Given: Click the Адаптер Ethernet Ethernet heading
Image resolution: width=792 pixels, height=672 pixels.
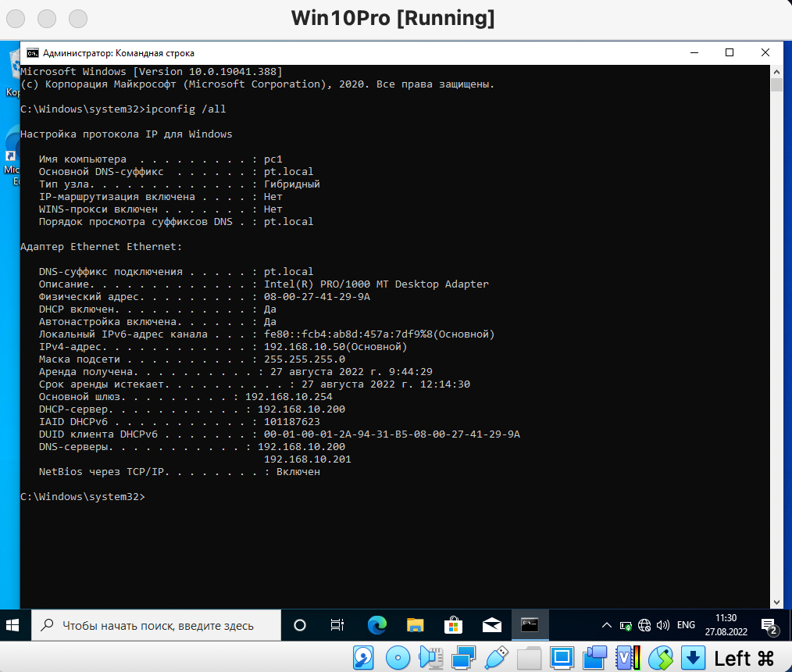Looking at the screenshot, I should point(101,247).
